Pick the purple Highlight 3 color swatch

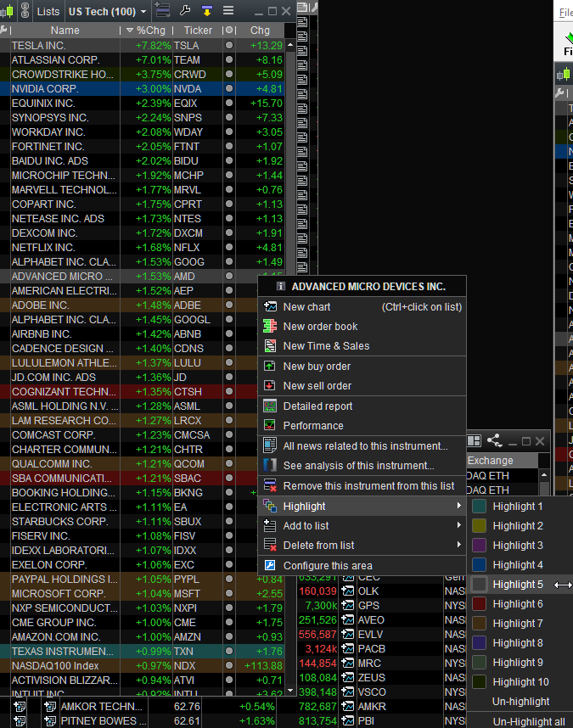(x=479, y=545)
